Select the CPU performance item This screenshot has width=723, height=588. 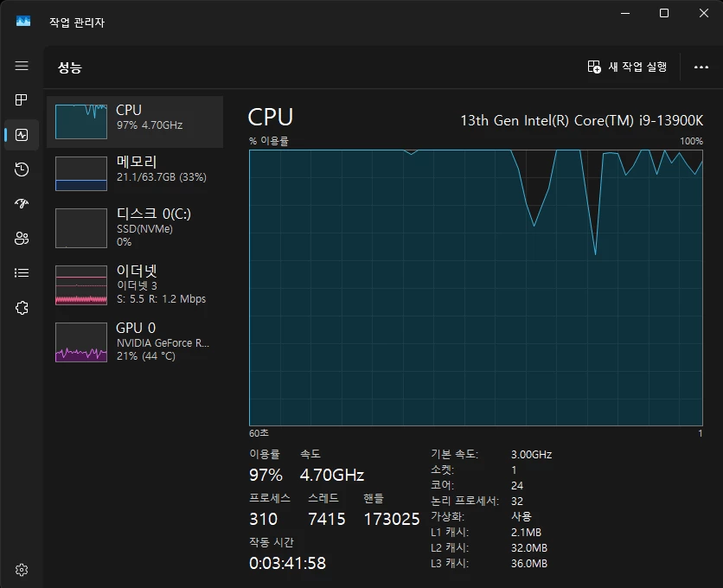click(135, 122)
